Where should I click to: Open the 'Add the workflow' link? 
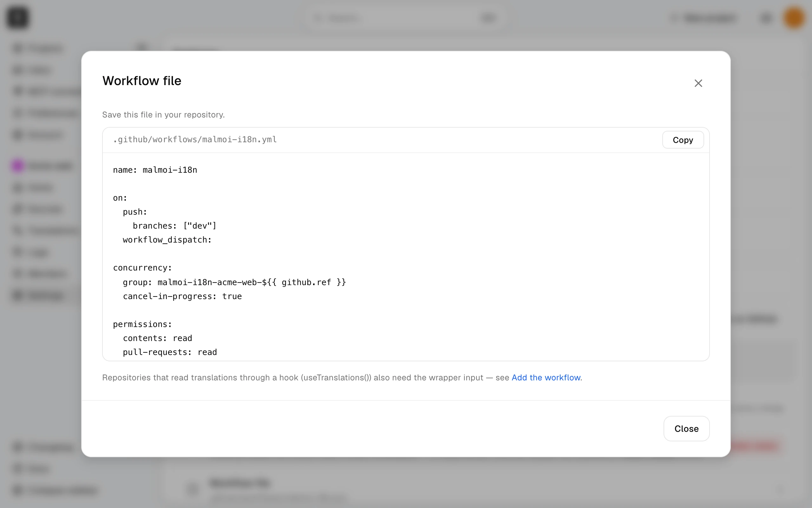pyautogui.click(x=546, y=377)
